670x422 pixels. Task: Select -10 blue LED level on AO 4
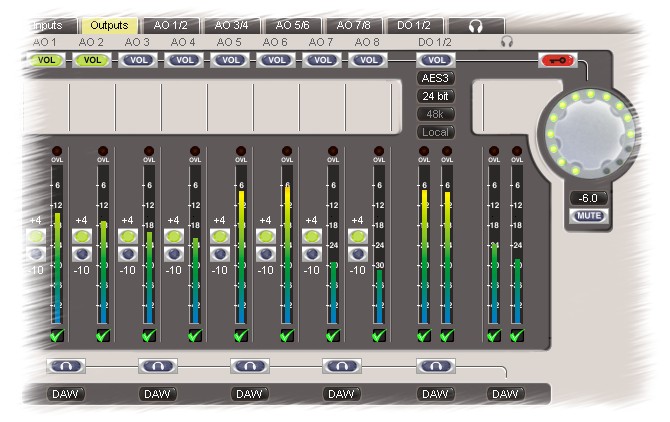click(x=174, y=254)
